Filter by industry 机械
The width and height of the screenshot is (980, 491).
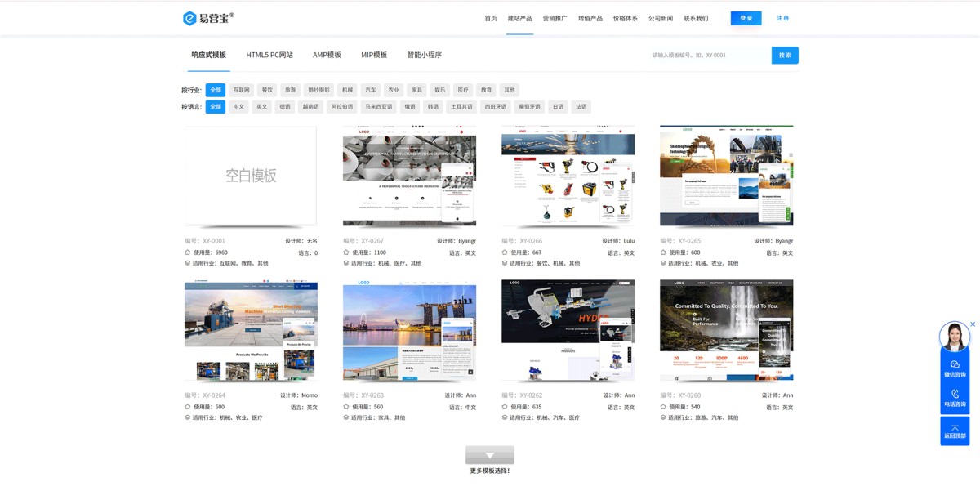(x=348, y=90)
